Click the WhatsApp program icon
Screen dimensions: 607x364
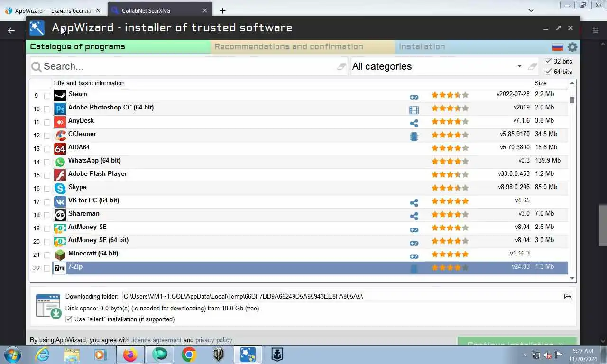coord(60,162)
